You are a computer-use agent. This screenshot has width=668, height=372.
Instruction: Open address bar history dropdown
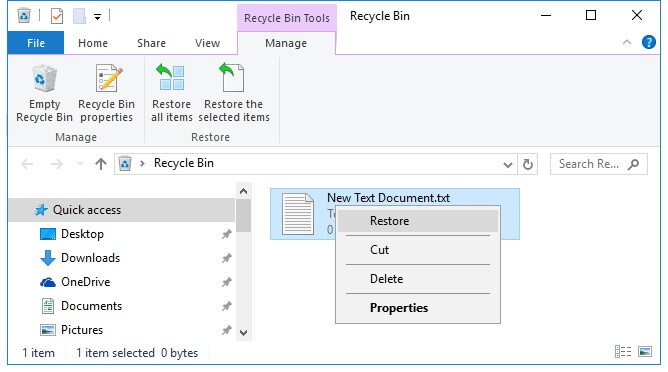(x=507, y=164)
